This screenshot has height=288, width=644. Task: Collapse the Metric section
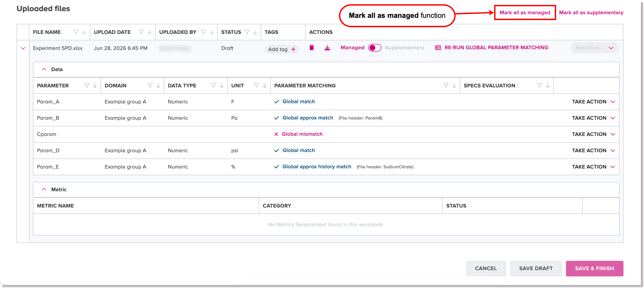(44, 189)
